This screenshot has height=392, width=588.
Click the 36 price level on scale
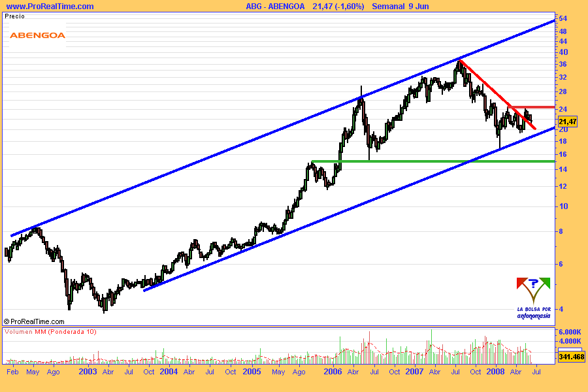563,65
